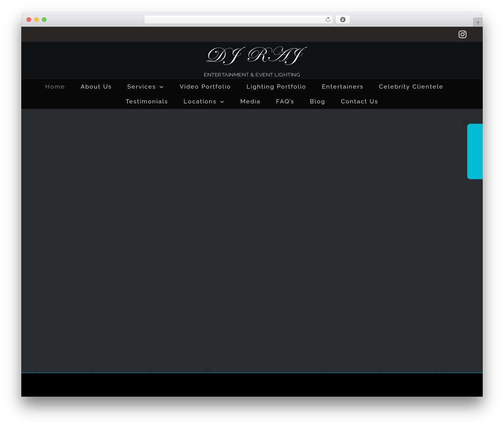Open the Testimonials page
The height and width of the screenshot is (427, 504).
point(147,102)
